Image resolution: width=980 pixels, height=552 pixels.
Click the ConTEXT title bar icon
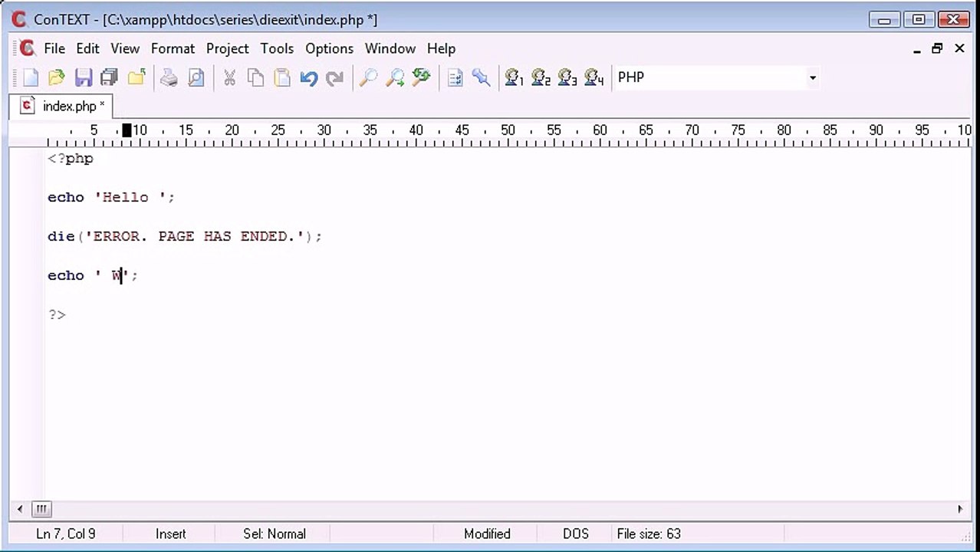click(x=19, y=20)
